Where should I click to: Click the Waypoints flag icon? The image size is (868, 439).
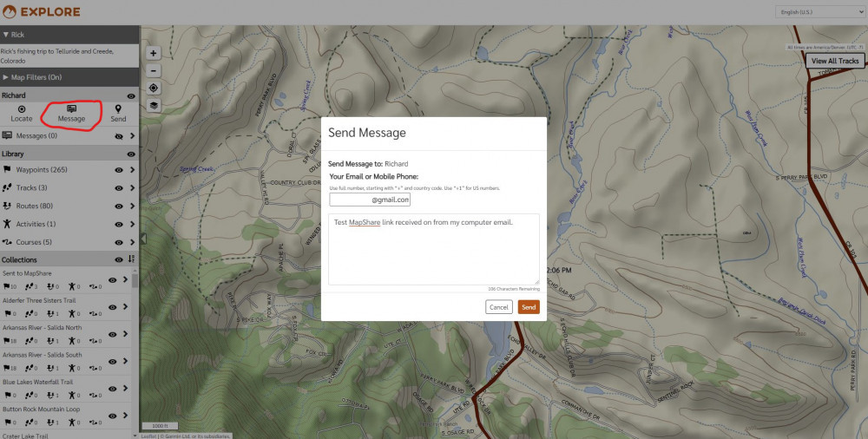7,169
